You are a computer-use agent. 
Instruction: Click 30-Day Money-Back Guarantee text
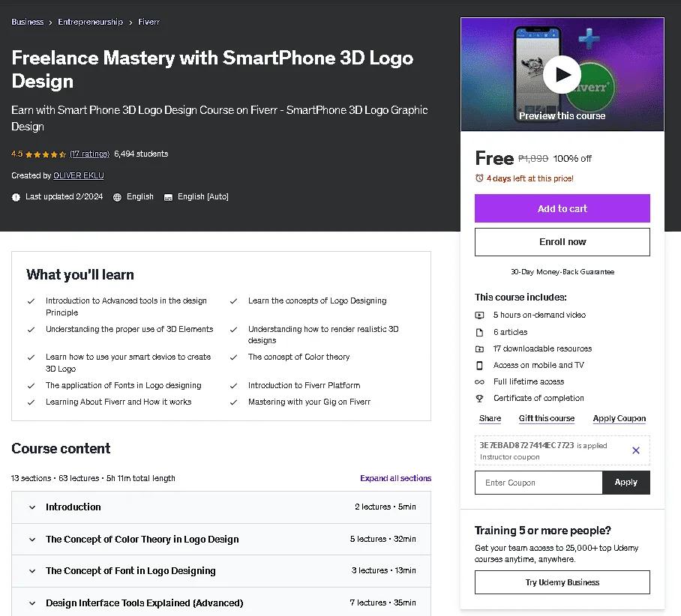[562, 272]
